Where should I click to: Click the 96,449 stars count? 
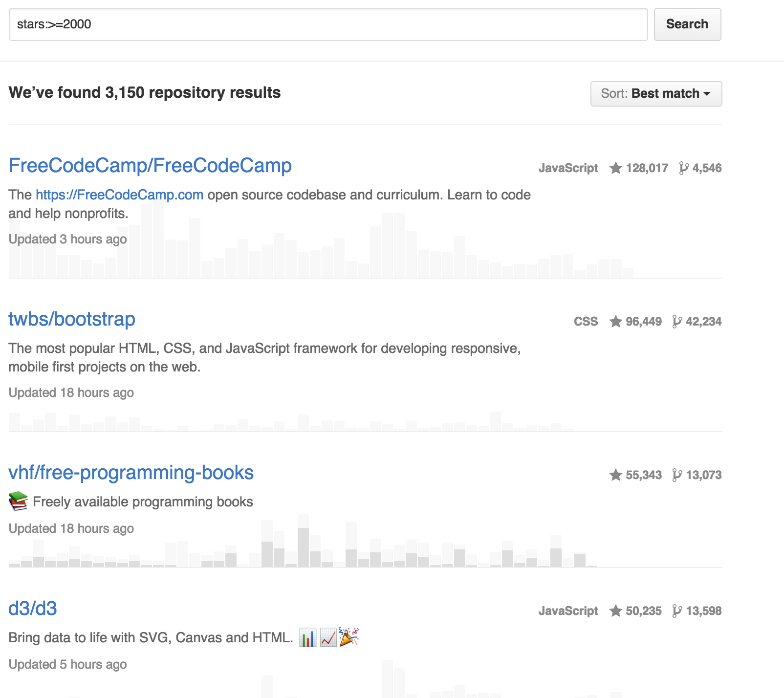pos(644,322)
